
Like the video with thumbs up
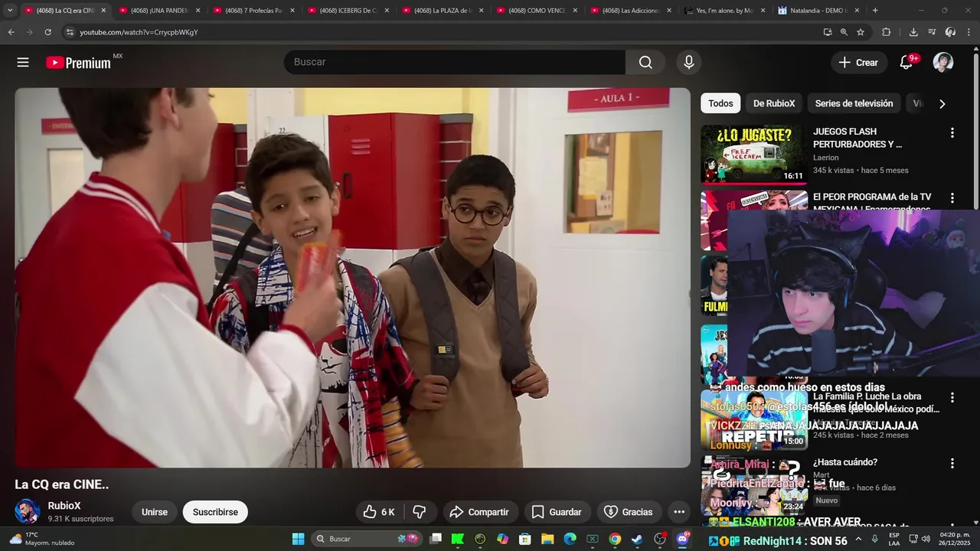(x=379, y=512)
